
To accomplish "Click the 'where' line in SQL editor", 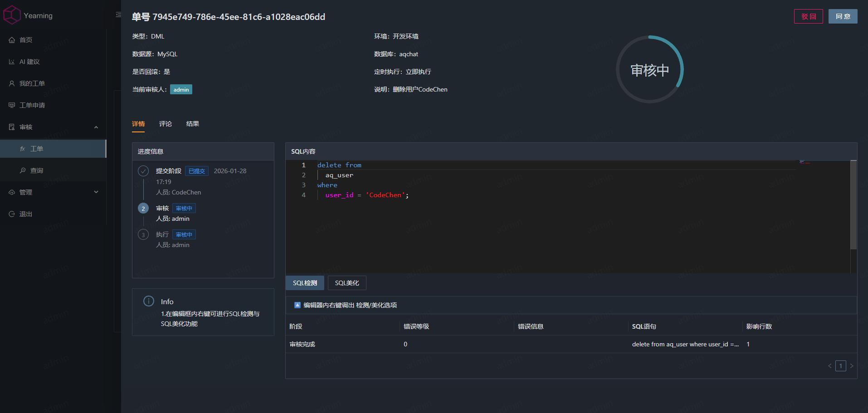I will pos(327,185).
